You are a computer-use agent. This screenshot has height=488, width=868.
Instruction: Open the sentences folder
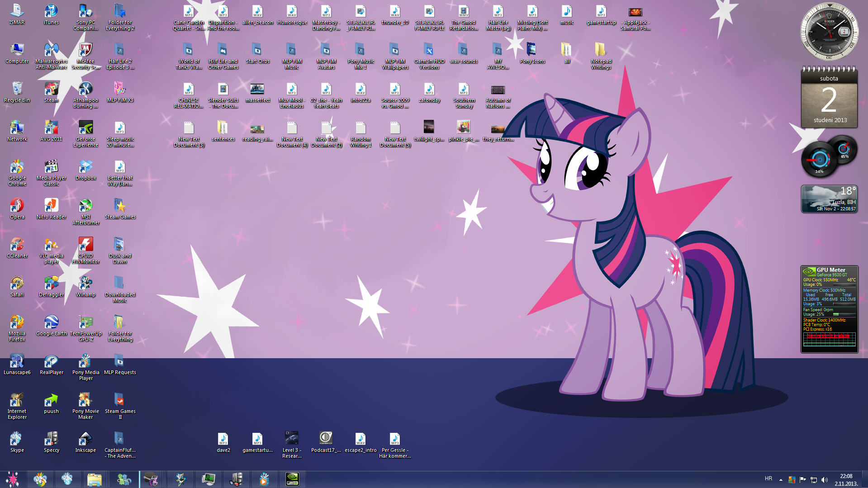click(x=223, y=131)
